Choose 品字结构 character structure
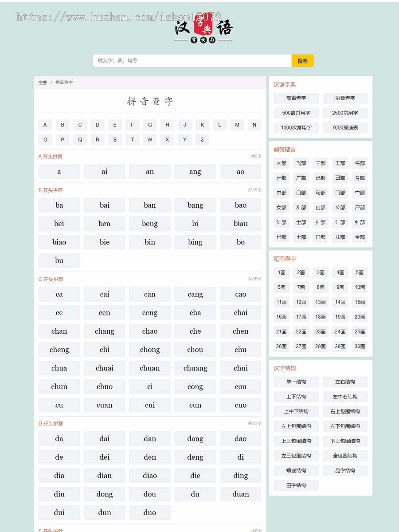Screen dimensions: 399x532 [x=345, y=471]
